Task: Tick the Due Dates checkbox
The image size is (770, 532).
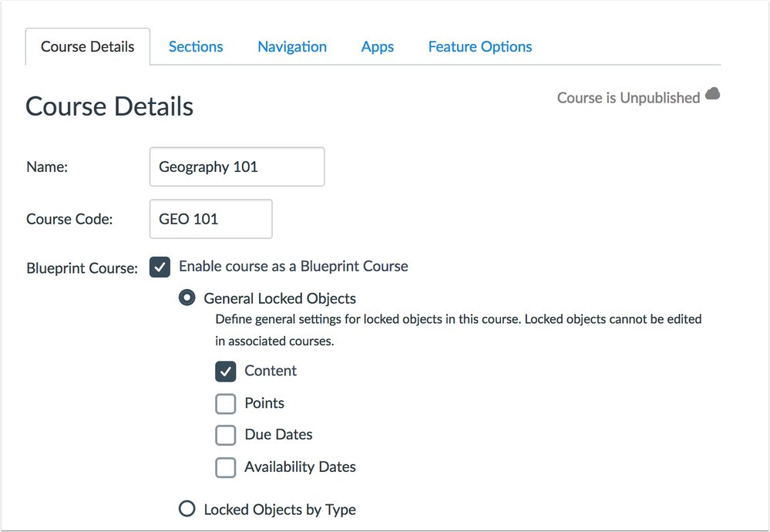Action: pyautogui.click(x=225, y=435)
